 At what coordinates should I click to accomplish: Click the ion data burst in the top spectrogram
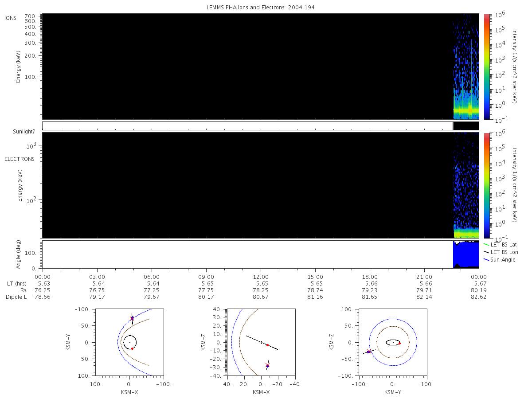click(466, 66)
